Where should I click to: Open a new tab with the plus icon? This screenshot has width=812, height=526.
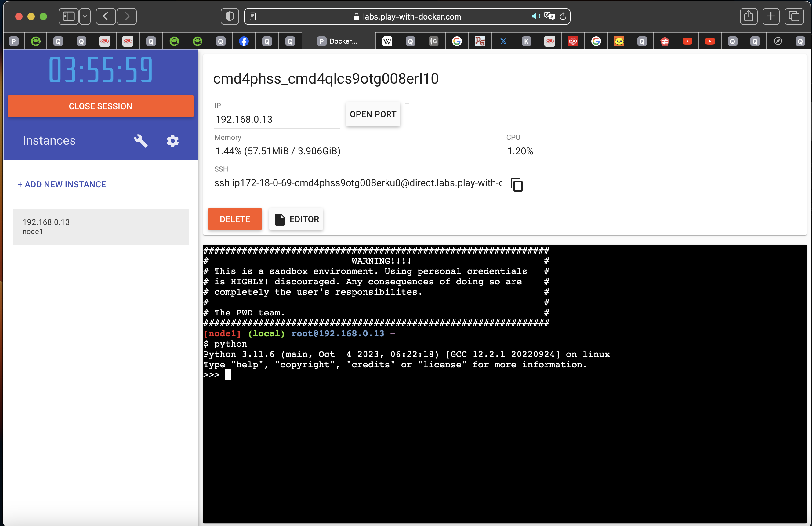click(771, 16)
